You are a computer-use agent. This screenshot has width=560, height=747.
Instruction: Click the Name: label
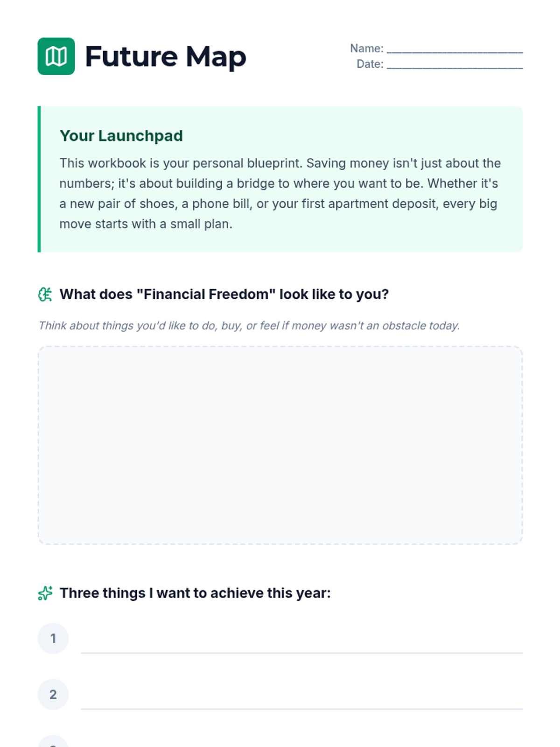click(x=366, y=49)
